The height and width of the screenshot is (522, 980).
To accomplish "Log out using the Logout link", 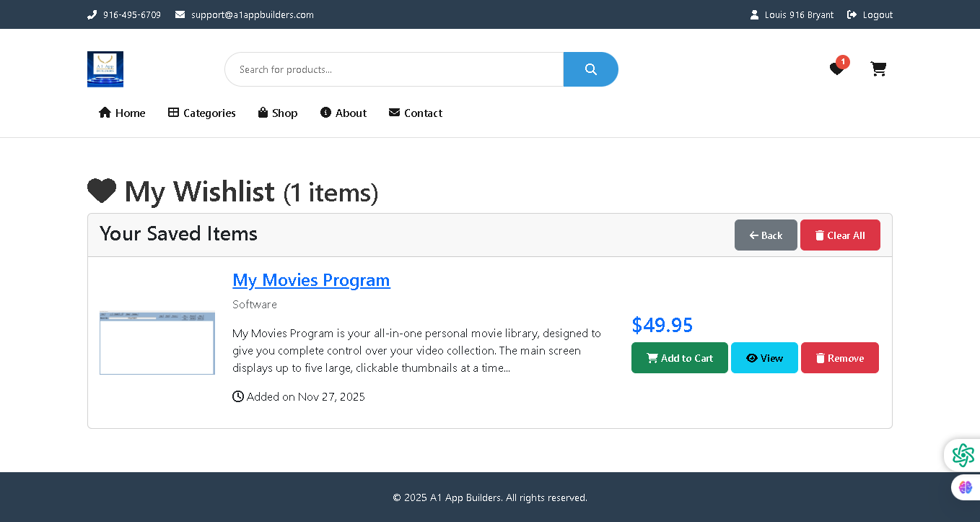I will [x=877, y=14].
